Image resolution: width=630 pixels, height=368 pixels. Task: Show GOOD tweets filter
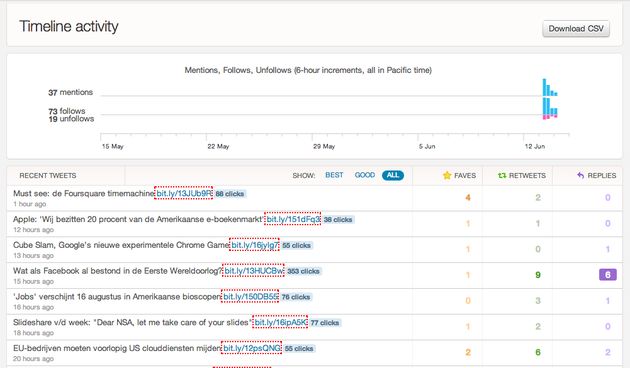(x=364, y=175)
